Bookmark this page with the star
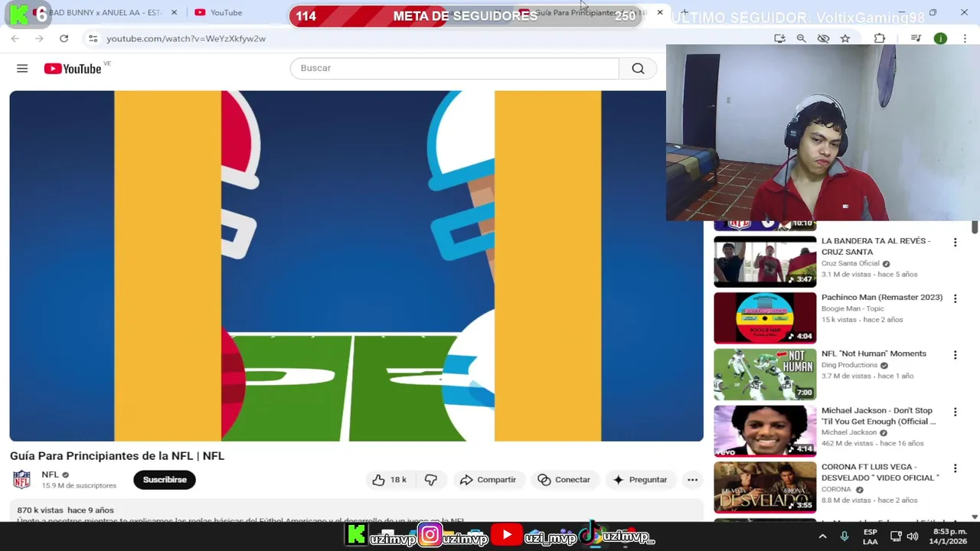This screenshot has width=980, height=551. pos(845,38)
